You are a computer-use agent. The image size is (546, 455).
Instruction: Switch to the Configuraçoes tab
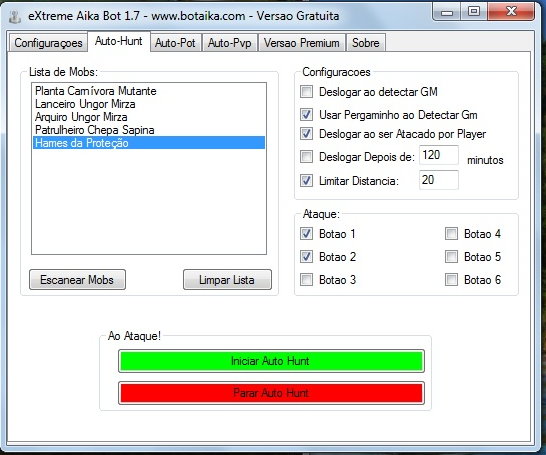(x=48, y=43)
